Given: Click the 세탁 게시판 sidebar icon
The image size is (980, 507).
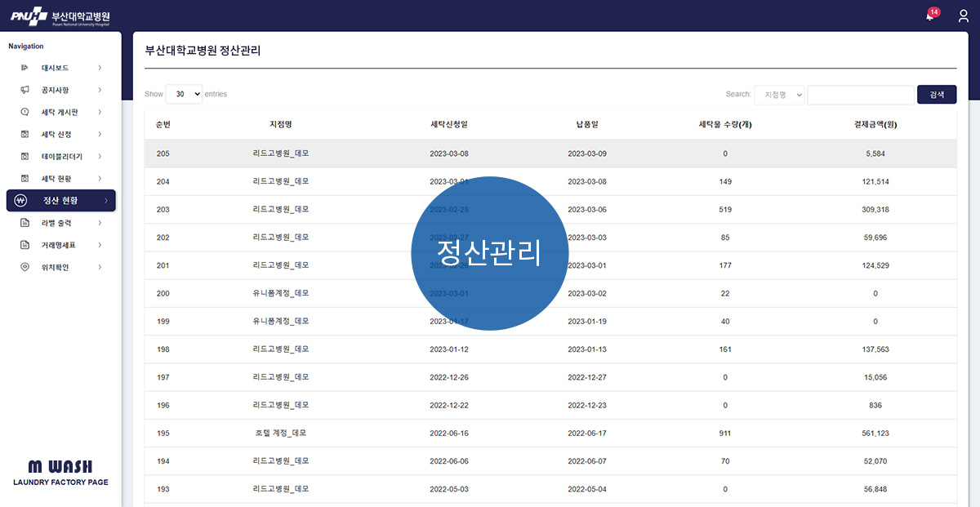Looking at the screenshot, I should pos(24,112).
